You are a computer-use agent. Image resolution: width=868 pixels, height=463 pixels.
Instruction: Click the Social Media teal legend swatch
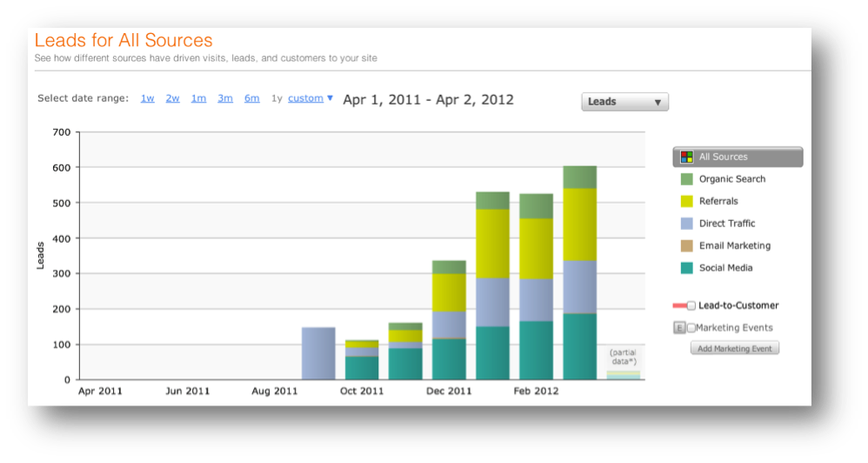686,268
